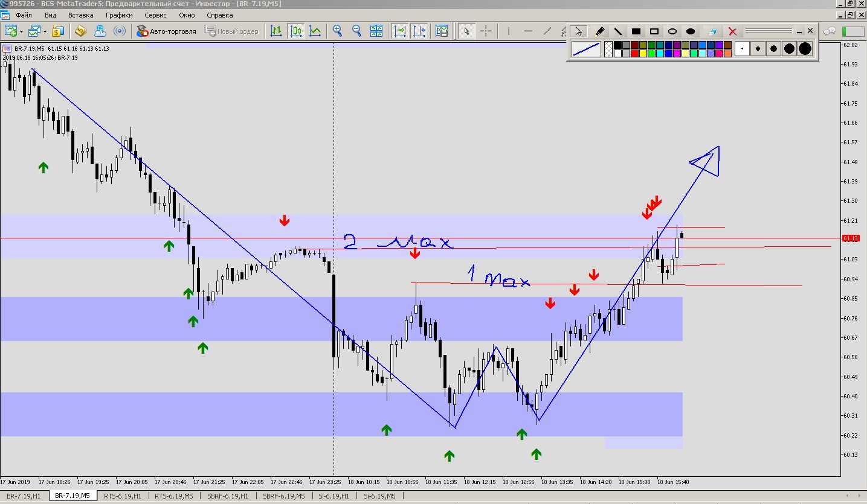The width and height of the screenshot is (867, 504).
Task: Click the blue line style preview
Action: (x=586, y=49)
